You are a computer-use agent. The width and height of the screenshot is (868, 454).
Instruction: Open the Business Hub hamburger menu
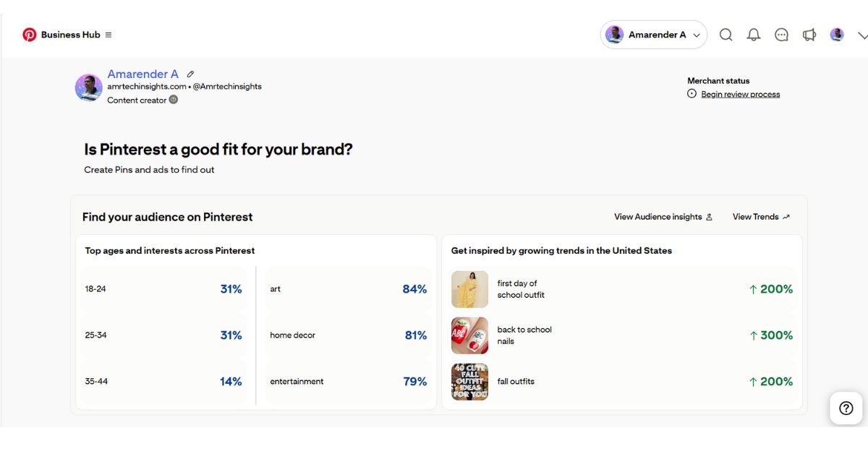coord(107,34)
